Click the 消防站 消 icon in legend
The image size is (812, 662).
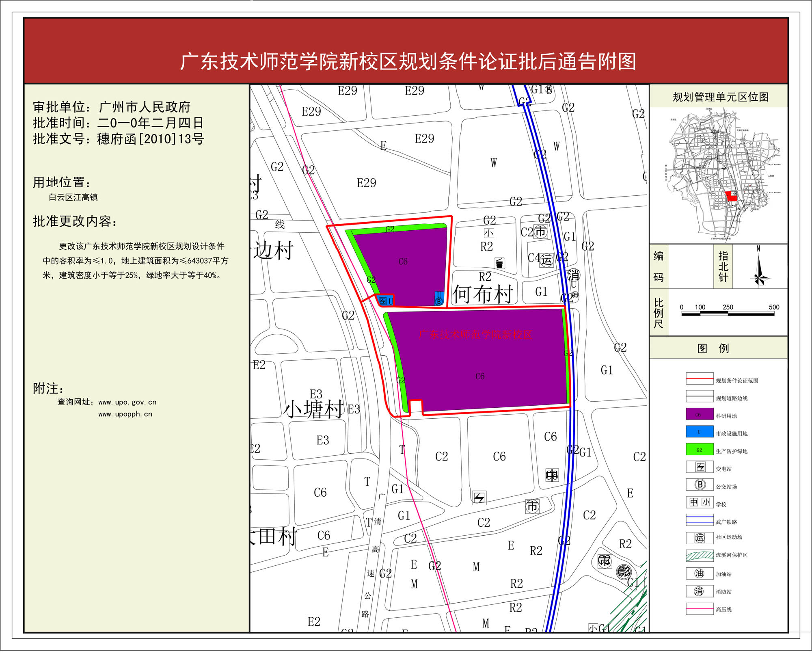tap(699, 591)
